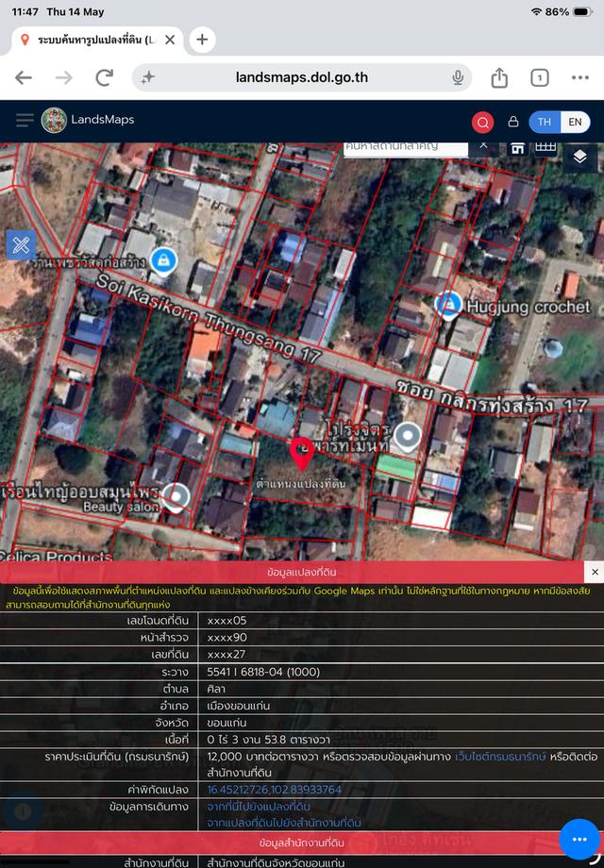Click the ข้อมูลสำนักงานที่ดิน section header
604x868 pixels.
pos(302,843)
